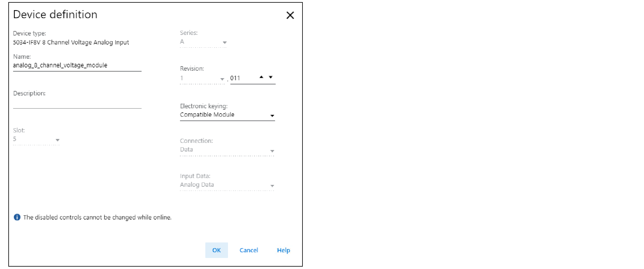The width and height of the screenshot is (644, 269).
Task: Open the Connection Data dropdown
Action: [272, 151]
